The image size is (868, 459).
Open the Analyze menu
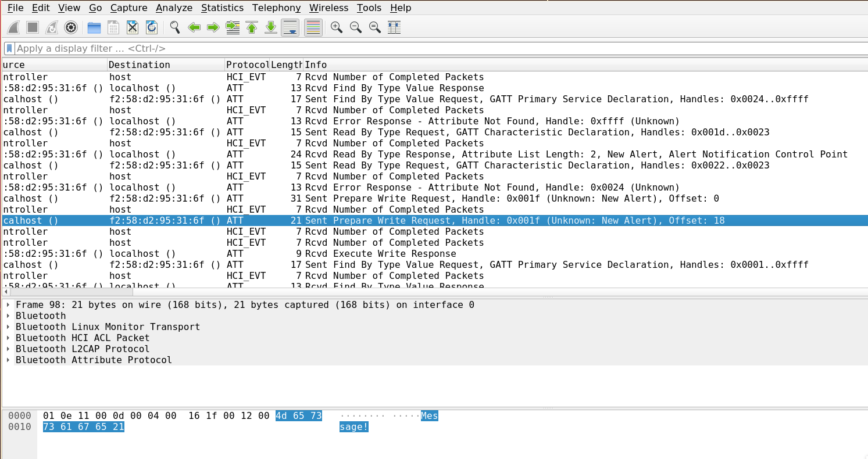coord(174,8)
